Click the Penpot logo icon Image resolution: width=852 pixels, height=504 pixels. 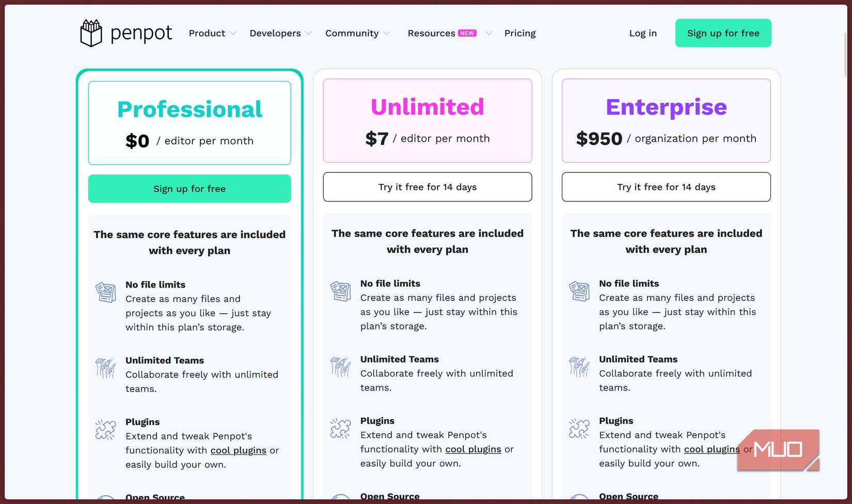click(91, 32)
